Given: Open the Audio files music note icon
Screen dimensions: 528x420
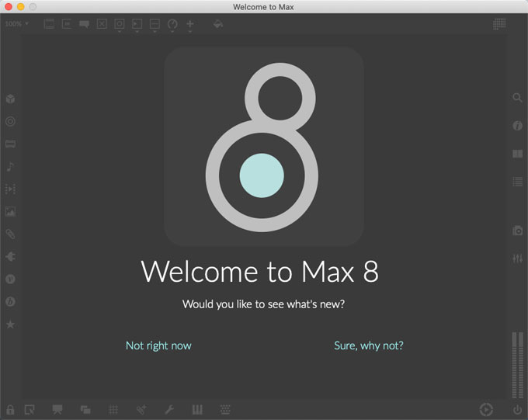Looking at the screenshot, I should [x=11, y=166].
